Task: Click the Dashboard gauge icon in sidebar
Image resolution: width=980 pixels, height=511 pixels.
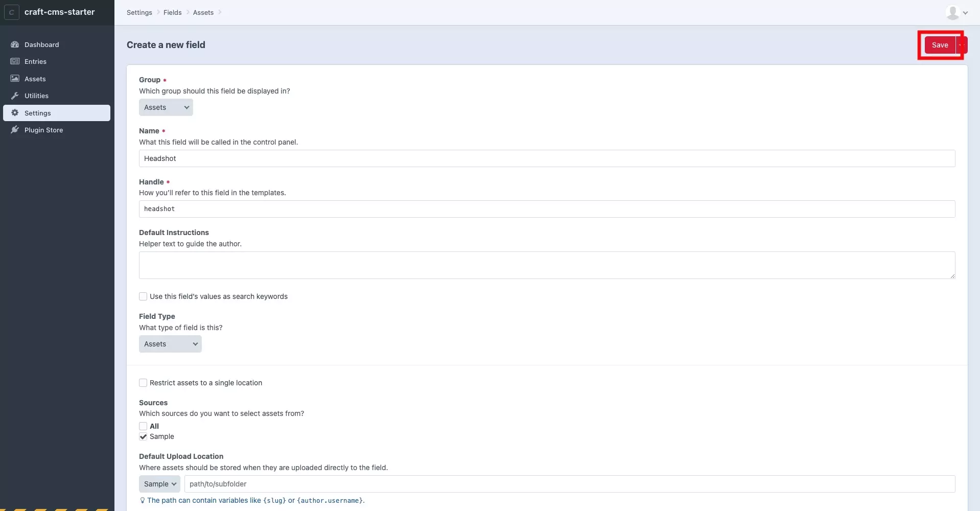Action: click(15, 44)
